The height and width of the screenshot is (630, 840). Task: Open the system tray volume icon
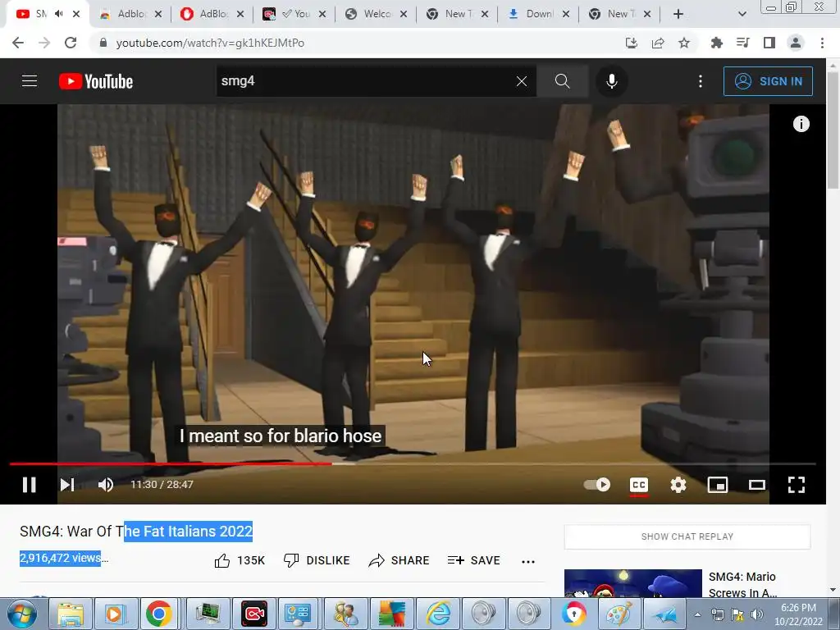757,614
